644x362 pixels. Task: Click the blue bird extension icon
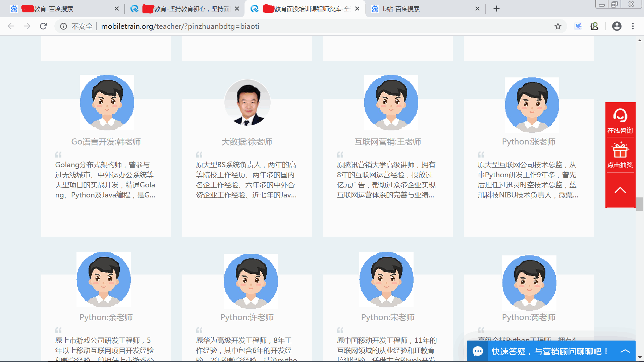(x=578, y=26)
